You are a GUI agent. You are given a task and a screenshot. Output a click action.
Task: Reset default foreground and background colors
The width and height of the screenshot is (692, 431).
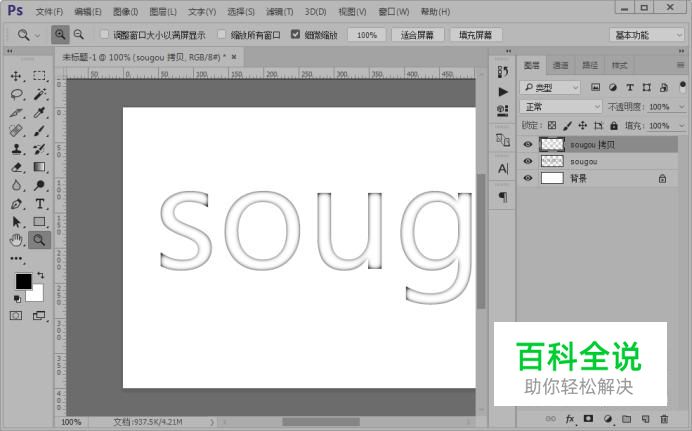pos(17,299)
